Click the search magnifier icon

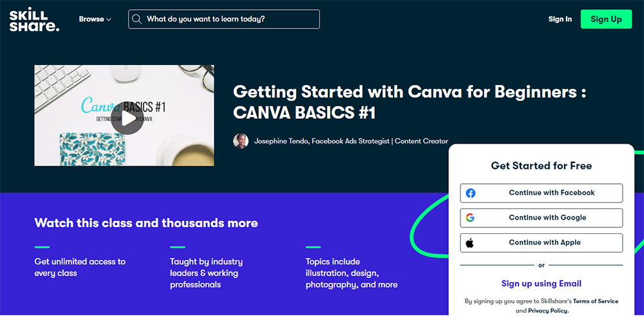(137, 19)
